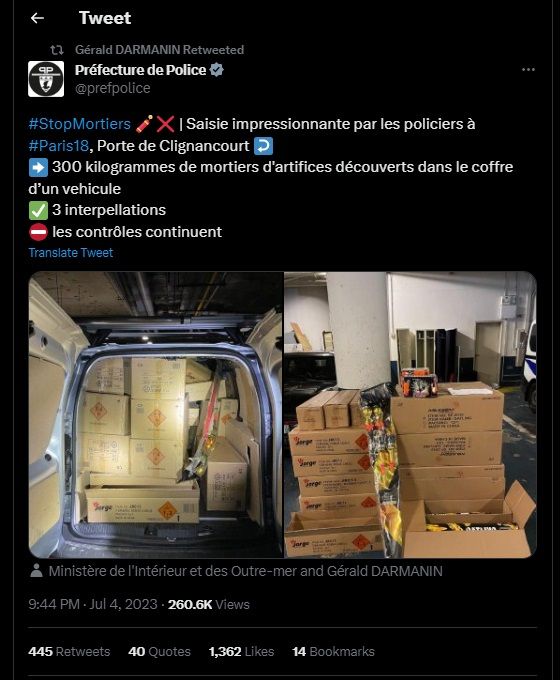The width and height of the screenshot is (560, 680).
Task: View tagged accounts Ministère de l'Intérieur
Action: coord(245,571)
